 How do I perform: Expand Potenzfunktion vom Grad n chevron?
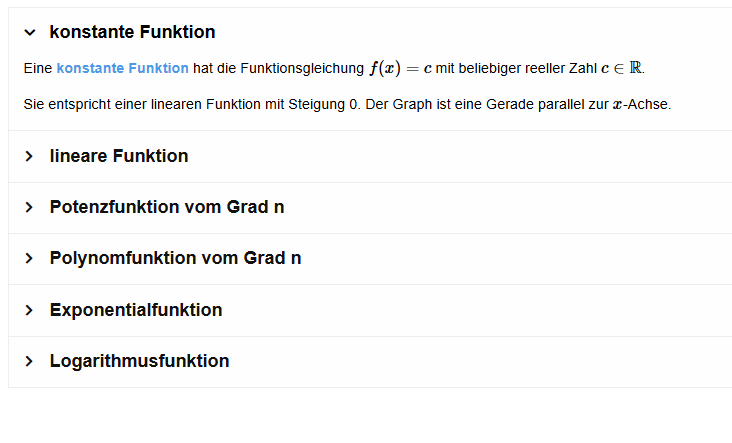point(29,207)
